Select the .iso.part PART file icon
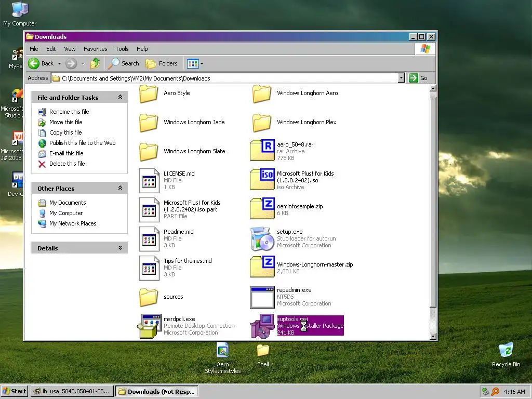Screen dimensions: 532x399 point(149,210)
